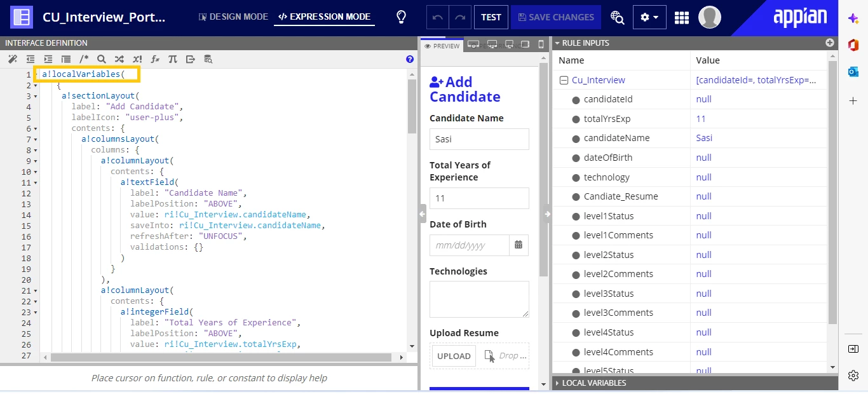Open the globe search icon in header

[x=617, y=17]
